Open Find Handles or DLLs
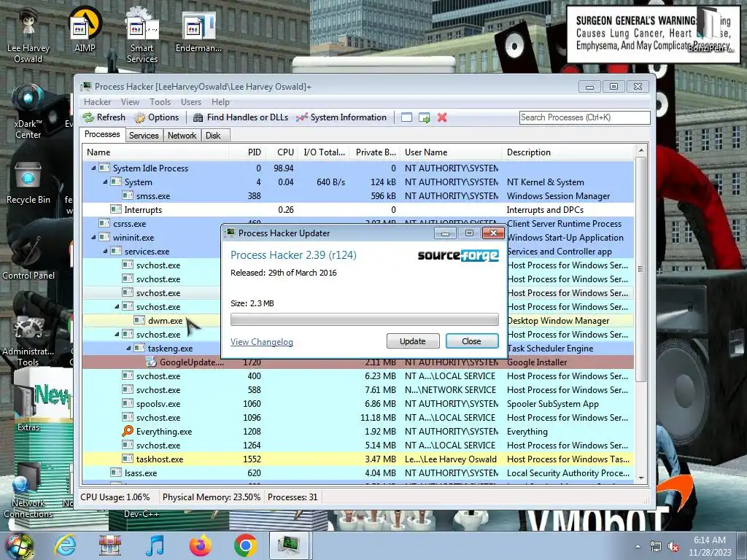 tap(241, 117)
